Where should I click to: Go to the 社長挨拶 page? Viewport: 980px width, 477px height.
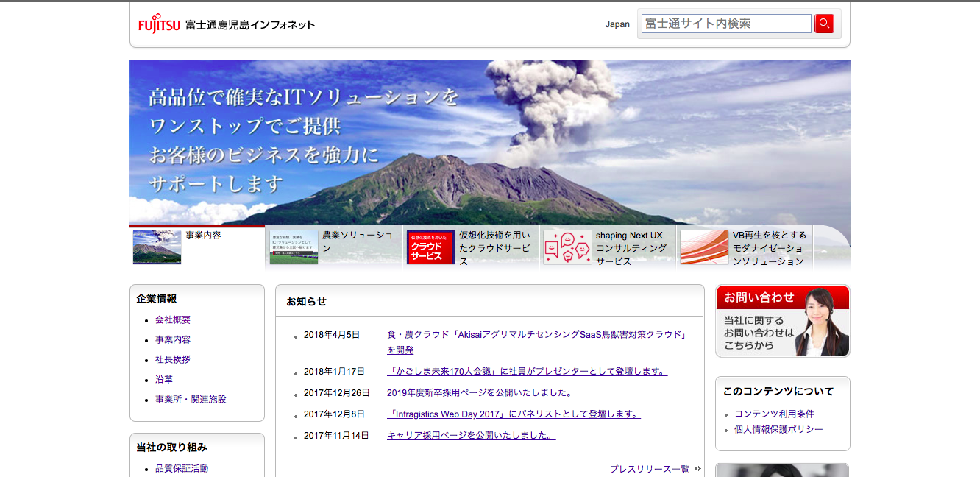[x=173, y=360]
